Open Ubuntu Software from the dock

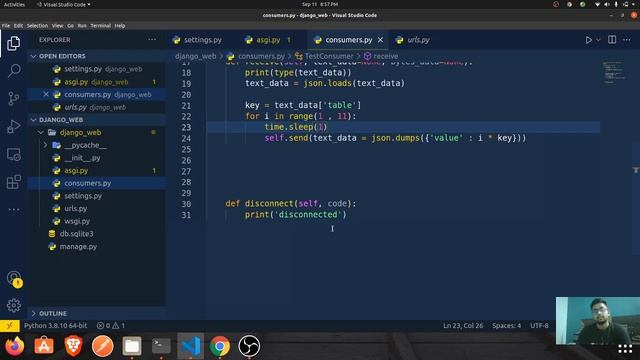coord(44,346)
